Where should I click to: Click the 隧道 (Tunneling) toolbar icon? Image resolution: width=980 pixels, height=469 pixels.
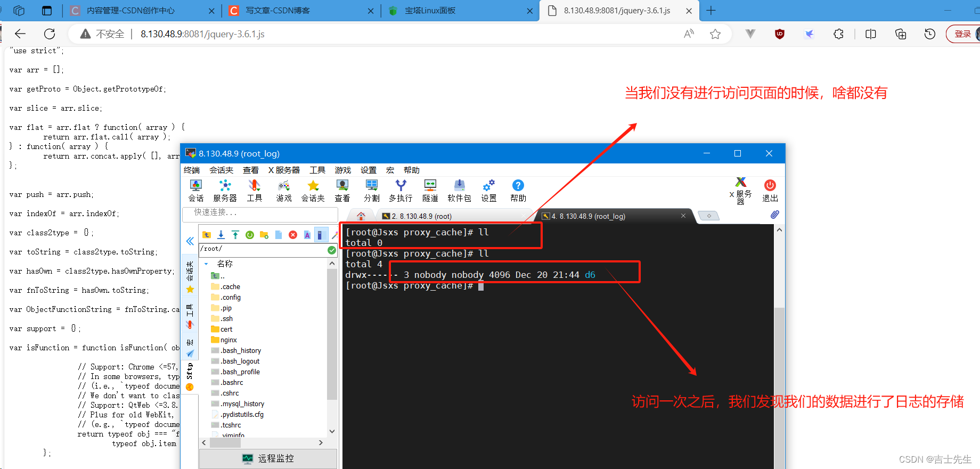tap(430, 191)
